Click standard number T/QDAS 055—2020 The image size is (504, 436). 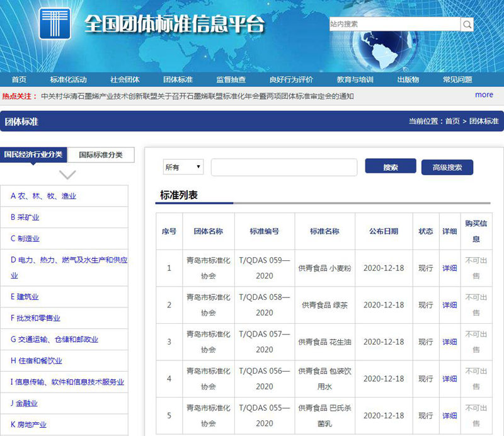[265, 416]
